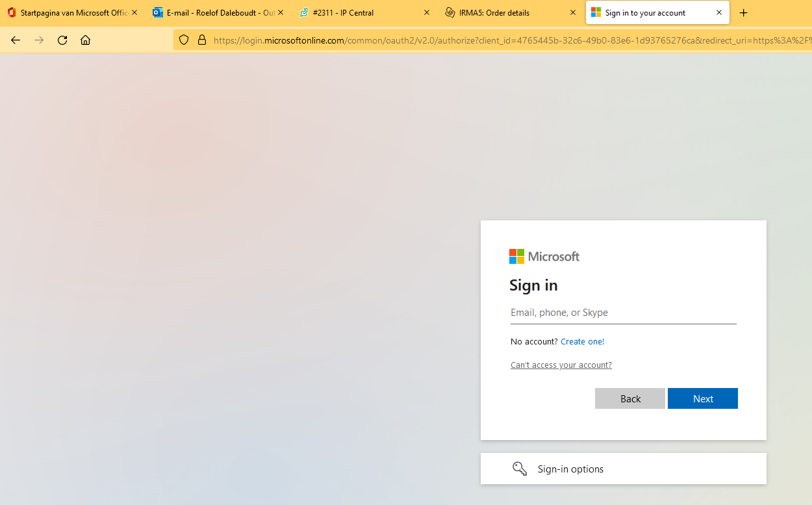Click the Back button in sign-in form

pyautogui.click(x=630, y=398)
